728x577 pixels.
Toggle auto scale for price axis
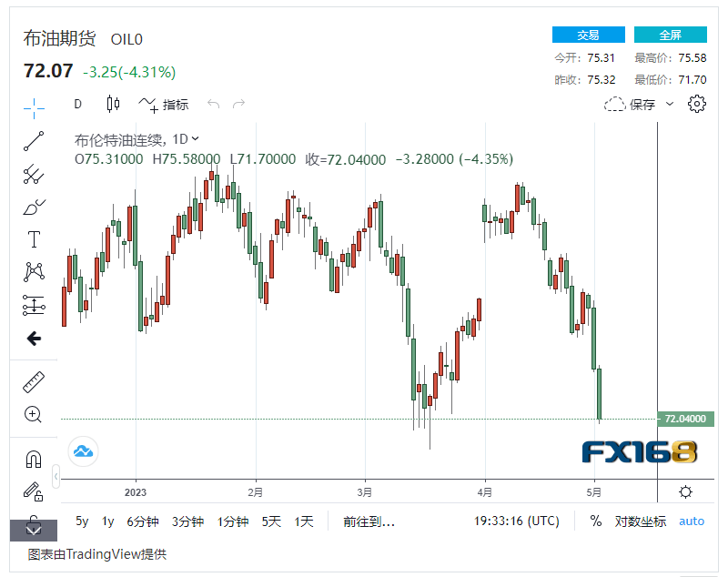point(692,521)
